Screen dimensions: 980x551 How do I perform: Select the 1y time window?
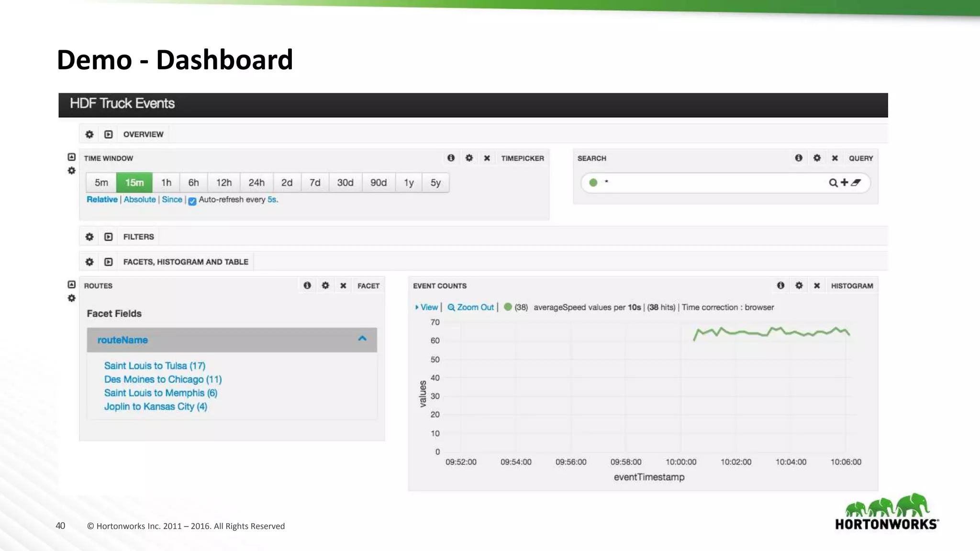coord(409,183)
